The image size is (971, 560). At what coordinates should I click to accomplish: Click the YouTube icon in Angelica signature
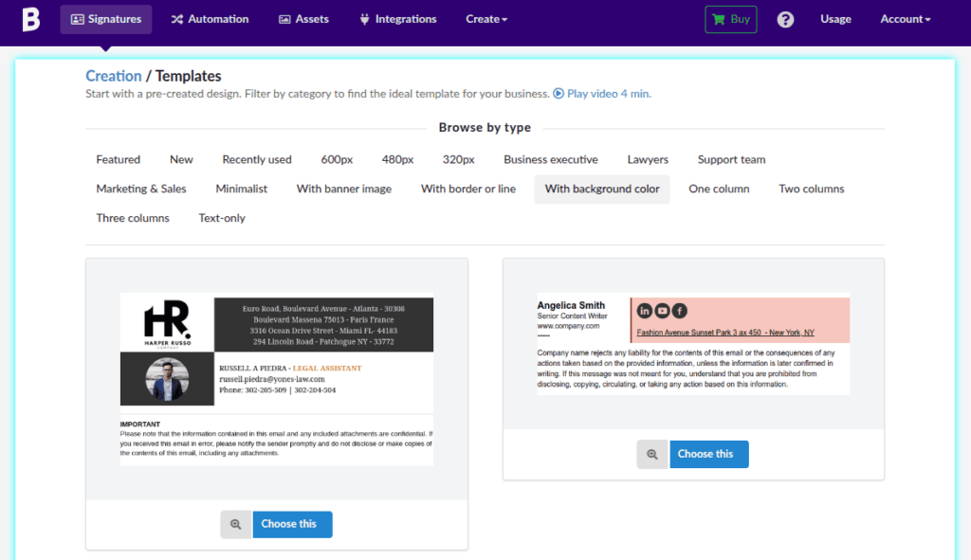[662, 311]
